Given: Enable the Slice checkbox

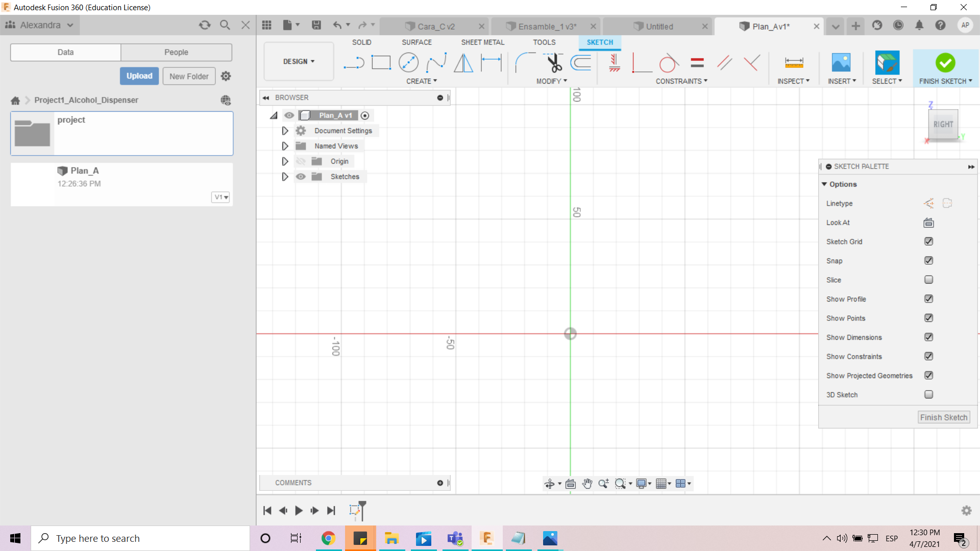Looking at the screenshot, I should click(x=928, y=280).
